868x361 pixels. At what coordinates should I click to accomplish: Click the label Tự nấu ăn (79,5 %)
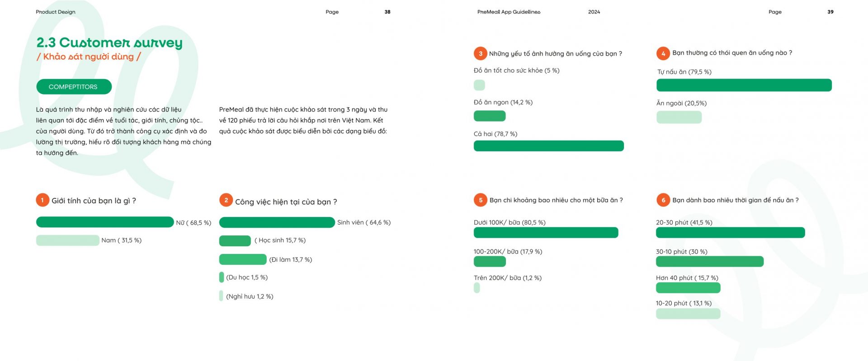pyautogui.click(x=684, y=72)
